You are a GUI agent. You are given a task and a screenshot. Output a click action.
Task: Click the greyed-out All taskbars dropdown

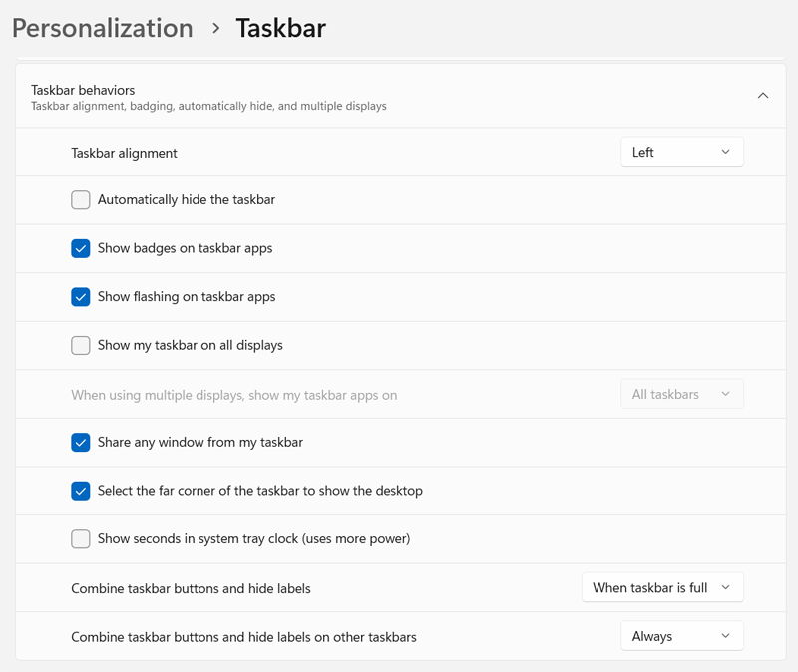681,394
